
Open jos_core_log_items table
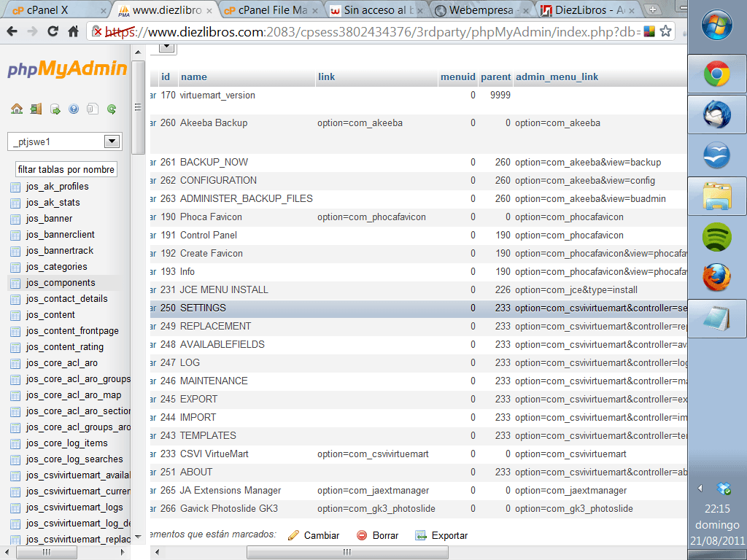tap(66, 443)
